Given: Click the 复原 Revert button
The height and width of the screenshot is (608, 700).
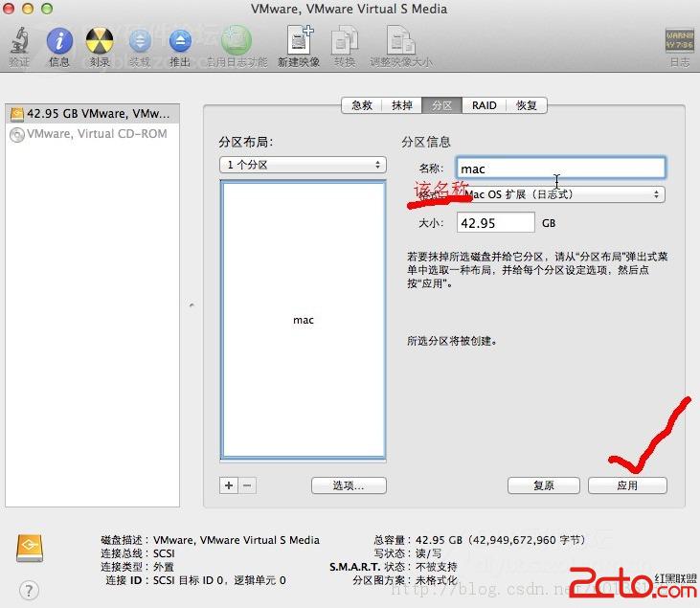Looking at the screenshot, I should (x=544, y=485).
